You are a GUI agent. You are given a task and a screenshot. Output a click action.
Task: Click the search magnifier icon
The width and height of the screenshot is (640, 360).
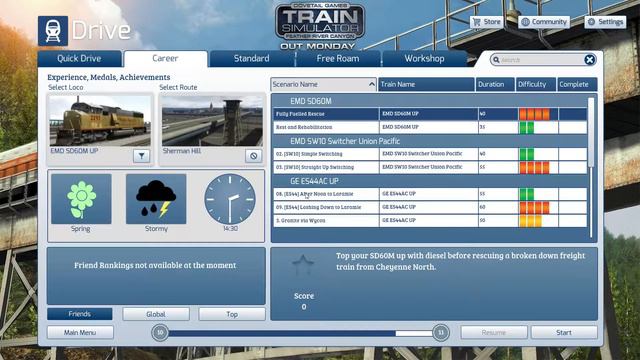pyautogui.click(x=496, y=60)
